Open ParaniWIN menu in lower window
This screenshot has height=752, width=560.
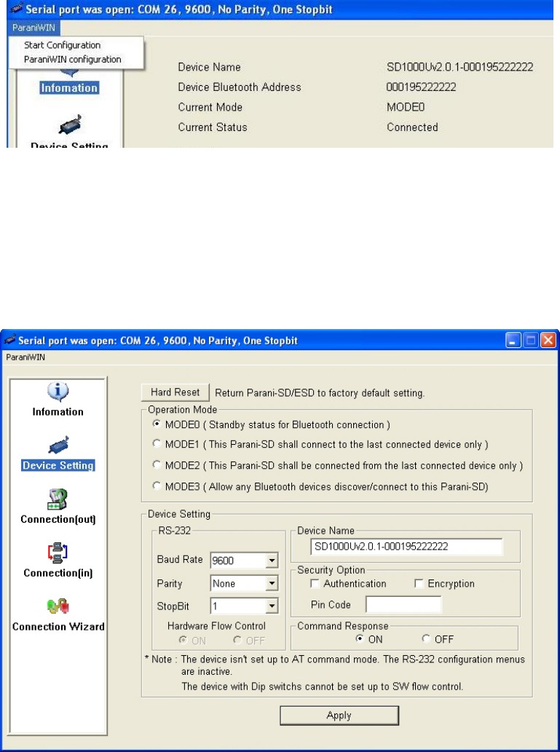25,357
